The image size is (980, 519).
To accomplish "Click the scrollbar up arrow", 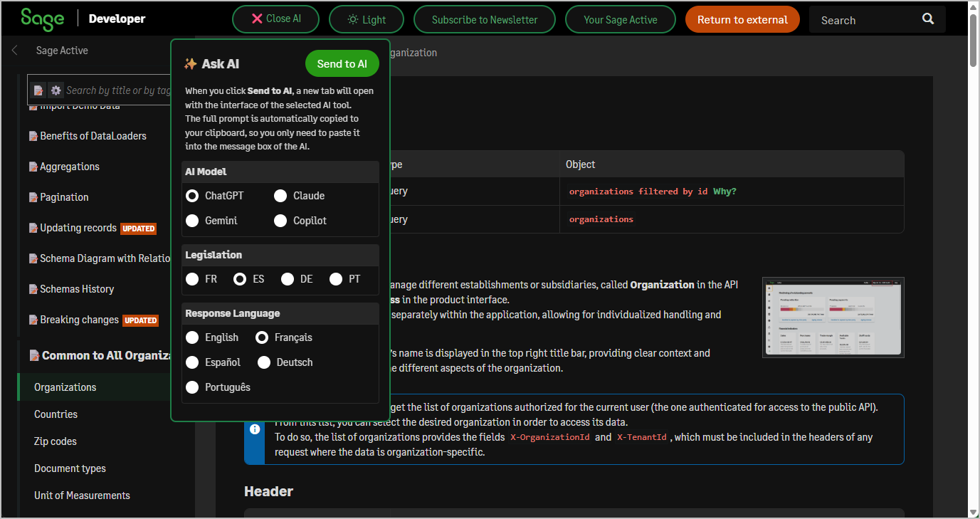I will pos(974,6).
